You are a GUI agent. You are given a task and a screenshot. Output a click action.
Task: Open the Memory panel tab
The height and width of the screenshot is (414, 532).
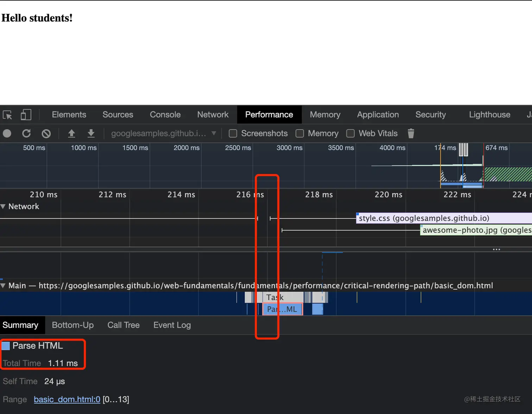[x=325, y=115]
